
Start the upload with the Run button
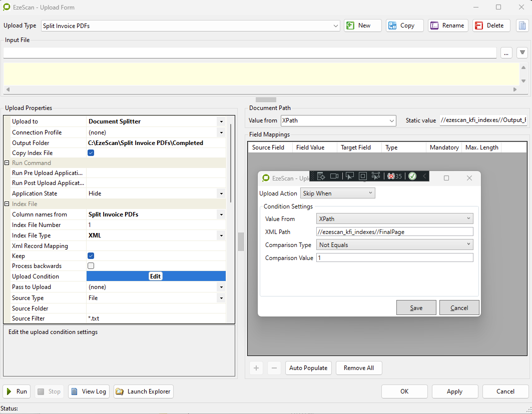coord(17,391)
